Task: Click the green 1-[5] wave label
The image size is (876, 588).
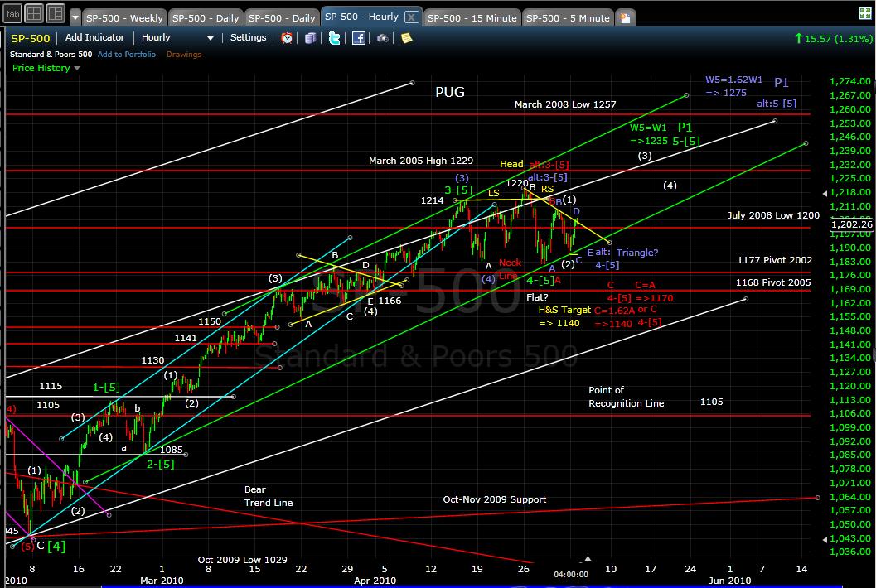Action: point(106,387)
